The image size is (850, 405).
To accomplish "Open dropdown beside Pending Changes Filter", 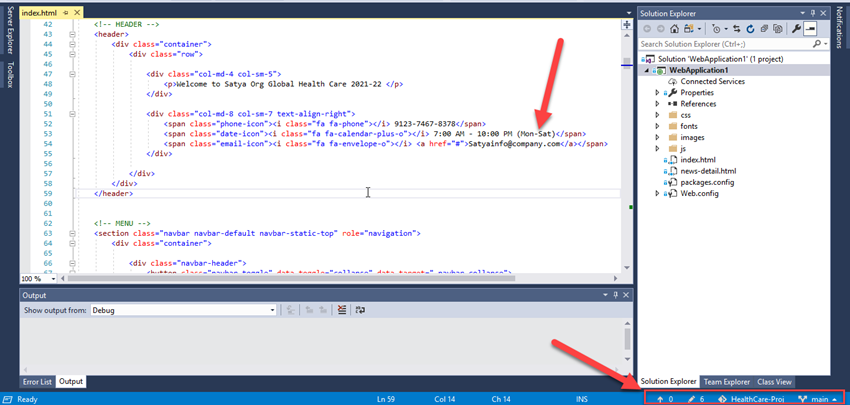I will click(726, 28).
